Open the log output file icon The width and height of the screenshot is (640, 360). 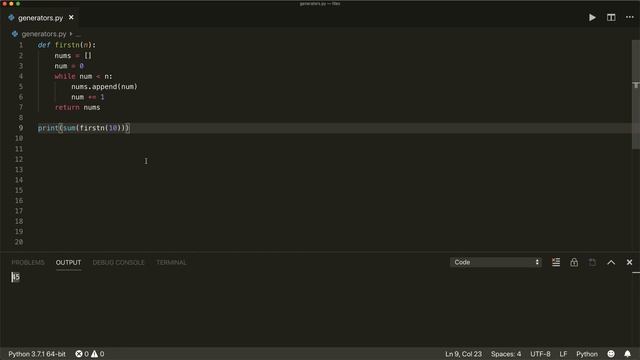[x=592, y=262]
